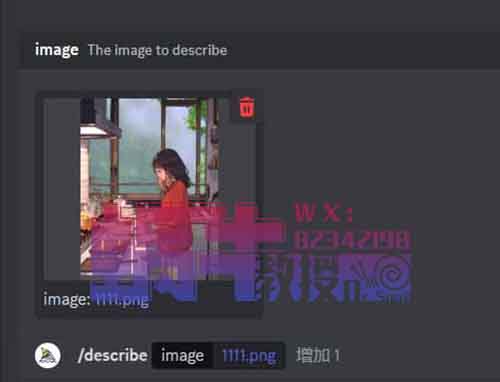The height and width of the screenshot is (382, 500).
Task: Select the 1111.png value in the command bar
Action: tap(249, 356)
